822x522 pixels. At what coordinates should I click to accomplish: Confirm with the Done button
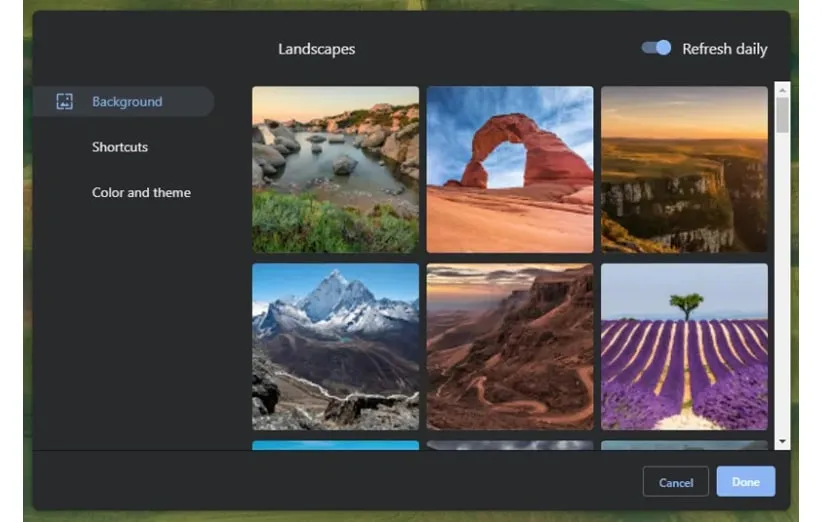click(745, 482)
